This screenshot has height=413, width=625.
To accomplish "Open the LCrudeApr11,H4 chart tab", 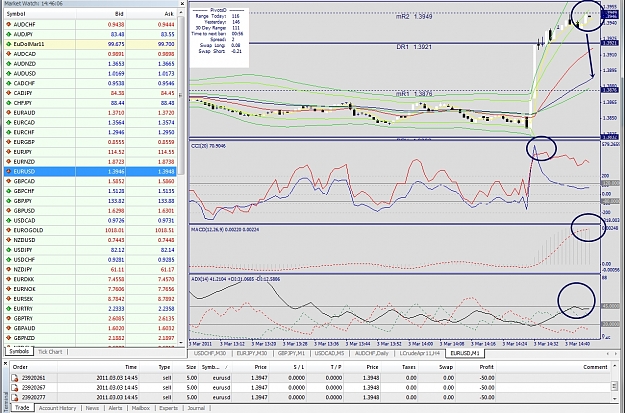I will (x=419, y=354).
